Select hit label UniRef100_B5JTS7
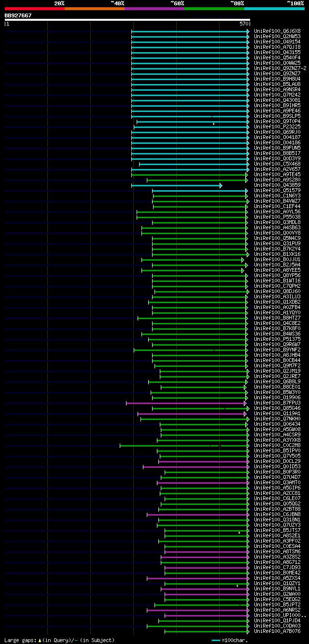 click(277, 530)
